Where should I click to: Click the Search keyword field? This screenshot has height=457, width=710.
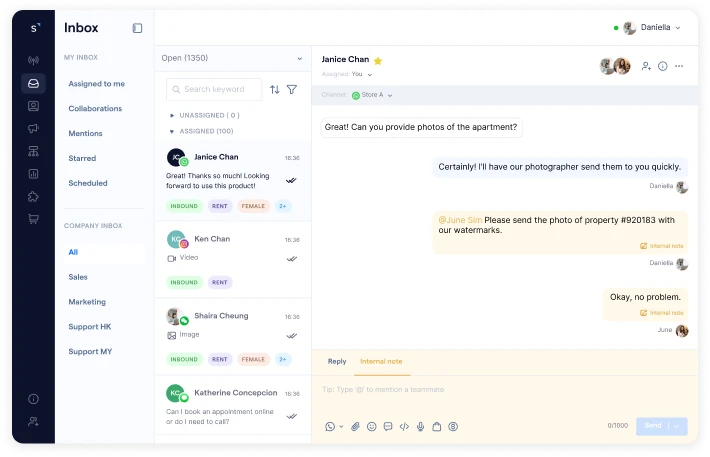(214, 90)
